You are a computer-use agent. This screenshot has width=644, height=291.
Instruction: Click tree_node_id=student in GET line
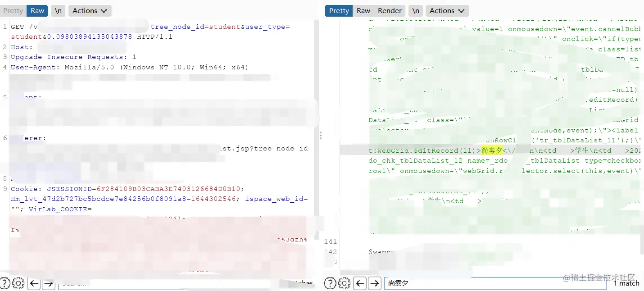195,27
